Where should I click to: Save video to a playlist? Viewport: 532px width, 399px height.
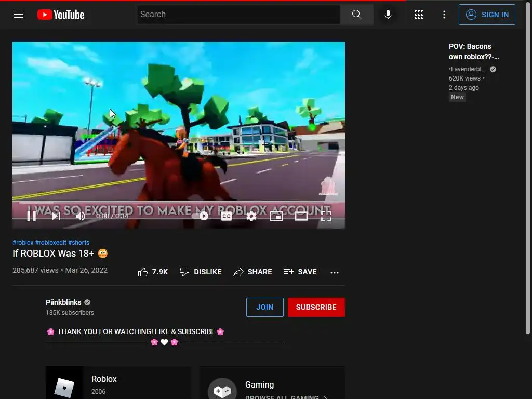click(x=300, y=272)
